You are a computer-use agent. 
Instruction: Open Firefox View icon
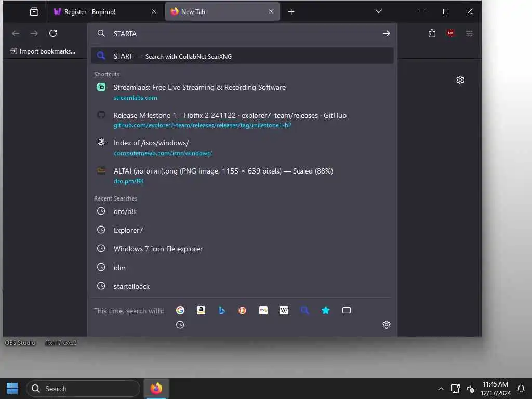click(34, 12)
